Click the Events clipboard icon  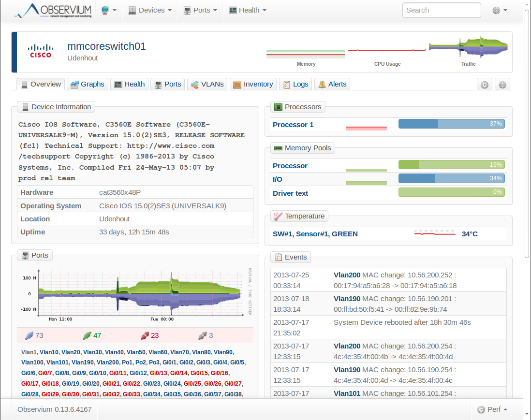tap(279, 257)
